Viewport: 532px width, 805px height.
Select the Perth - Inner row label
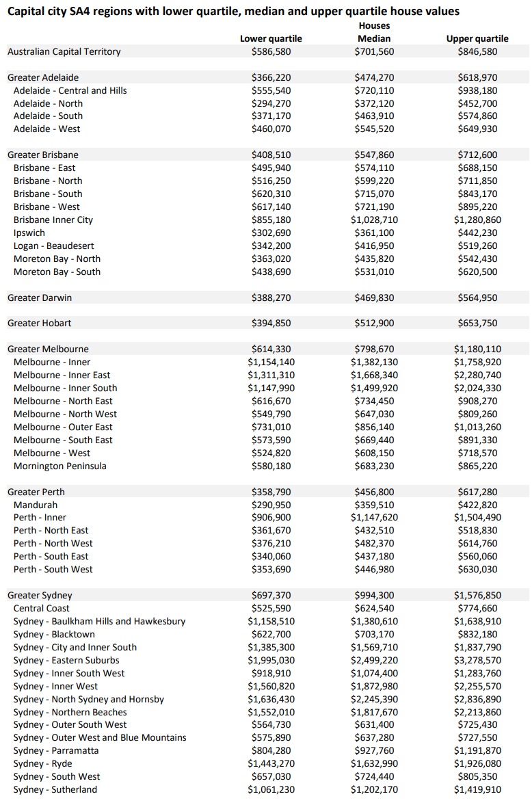click(40, 517)
